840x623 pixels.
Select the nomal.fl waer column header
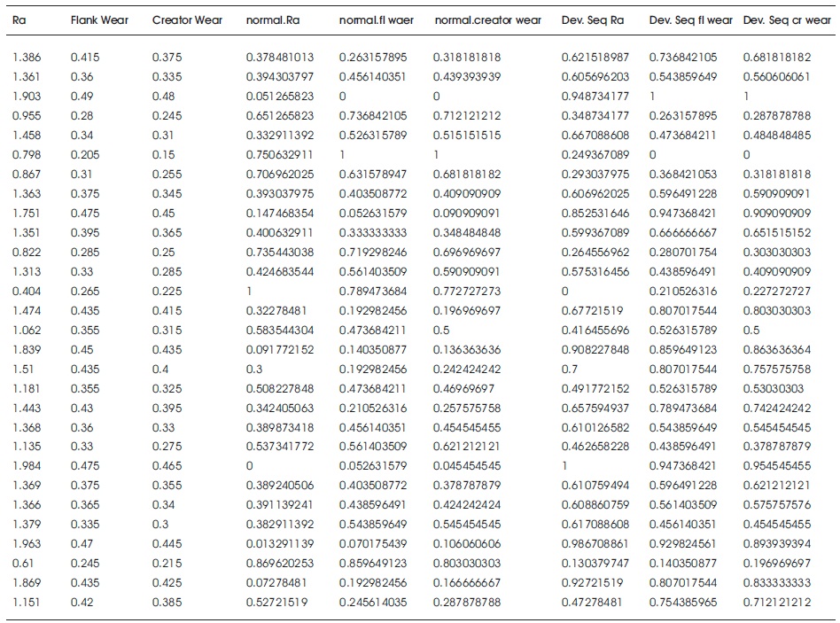point(377,20)
